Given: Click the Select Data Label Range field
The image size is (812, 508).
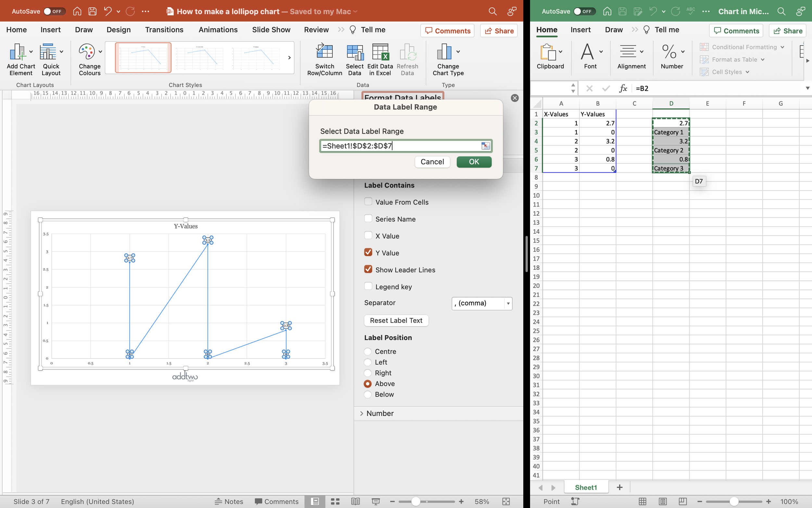Looking at the screenshot, I should (x=400, y=146).
